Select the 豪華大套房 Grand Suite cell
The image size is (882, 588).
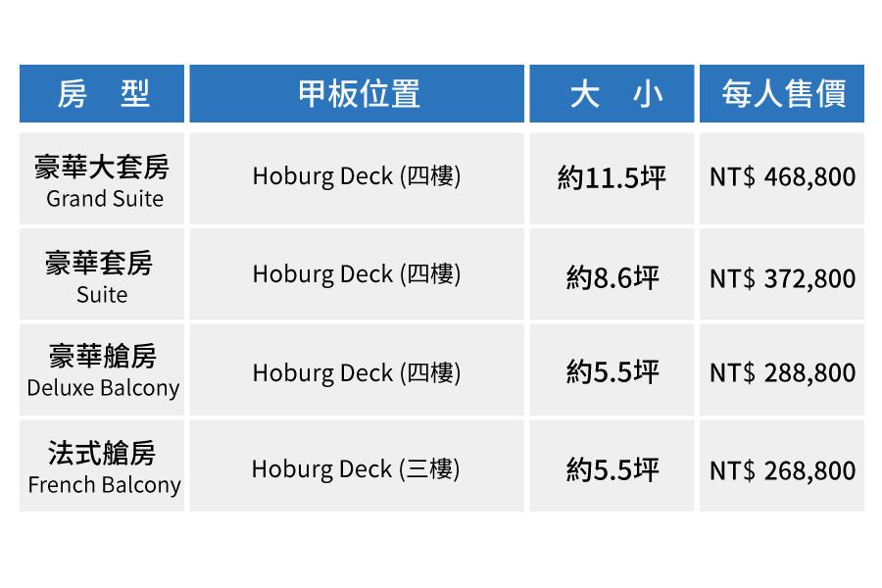(102, 179)
